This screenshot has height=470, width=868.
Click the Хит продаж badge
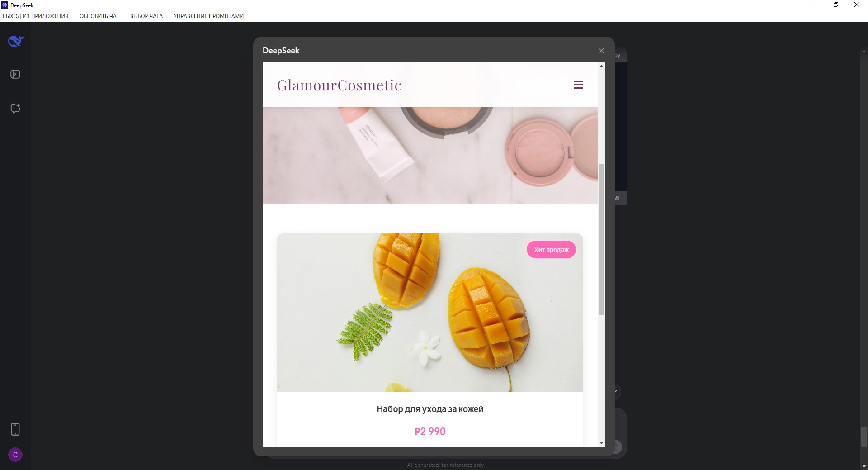click(x=551, y=250)
